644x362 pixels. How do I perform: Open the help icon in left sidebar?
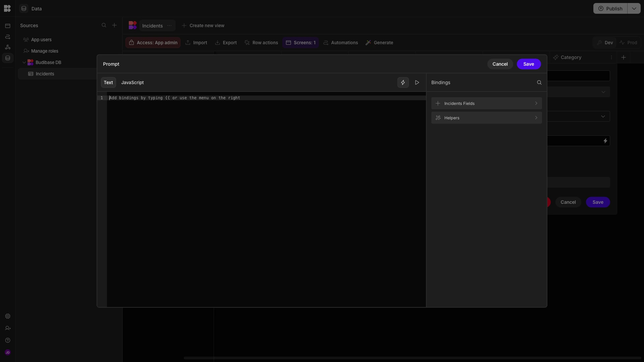(8, 341)
